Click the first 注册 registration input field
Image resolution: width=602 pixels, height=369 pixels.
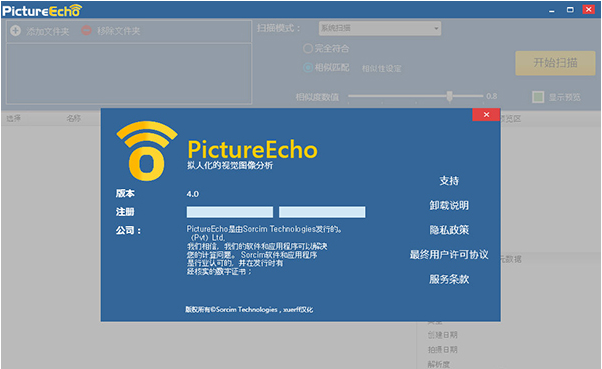pos(230,212)
